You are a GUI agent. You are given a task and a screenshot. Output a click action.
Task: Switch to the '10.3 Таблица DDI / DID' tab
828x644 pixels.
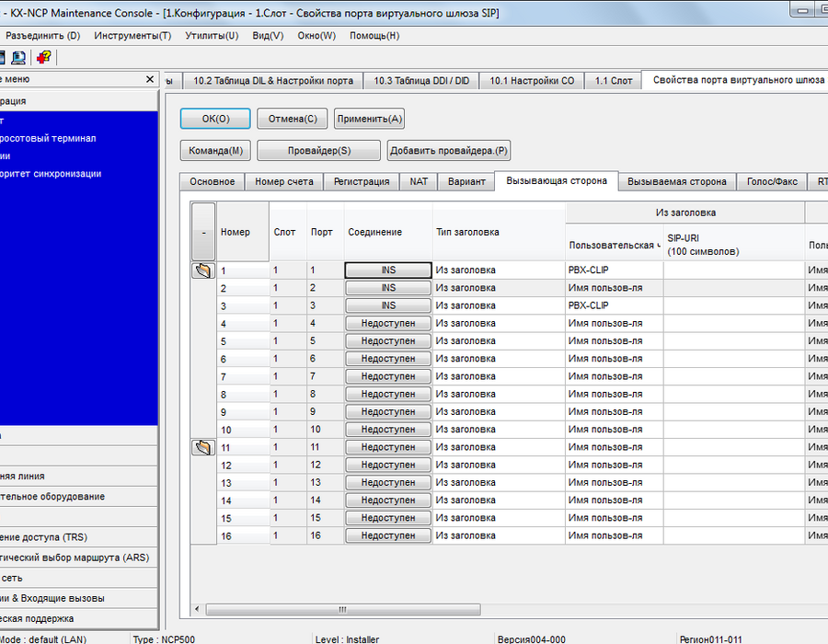click(421, 81)
